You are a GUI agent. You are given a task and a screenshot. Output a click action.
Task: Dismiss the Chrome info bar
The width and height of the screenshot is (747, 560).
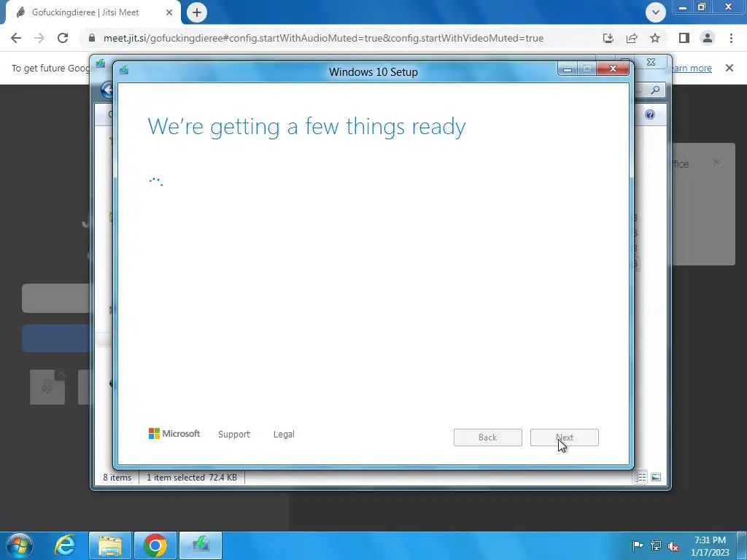[729, 68]
